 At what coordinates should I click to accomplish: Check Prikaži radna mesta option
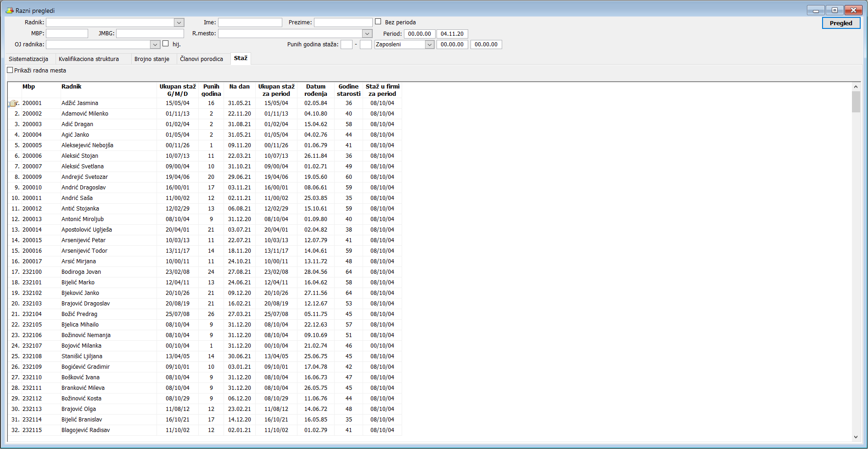10,70
